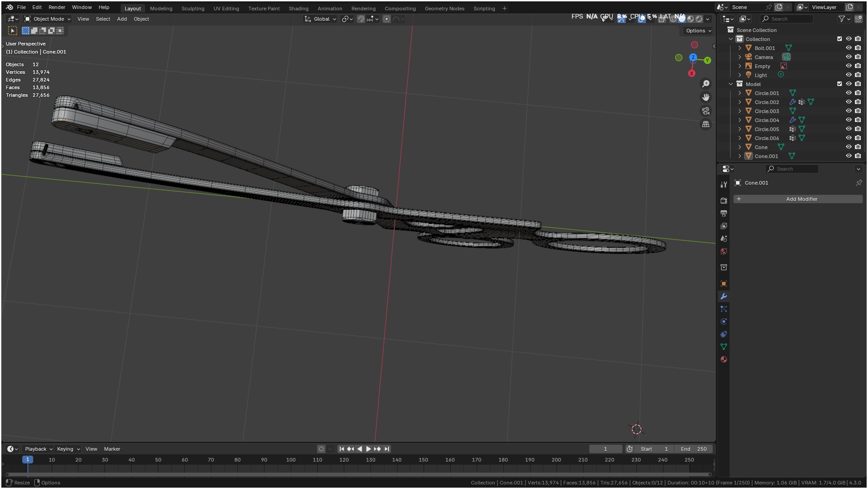The height and width of the screenshot is (489, 868).
Task: Open the Physics properties tab
Action: click(x=724, y=321)
